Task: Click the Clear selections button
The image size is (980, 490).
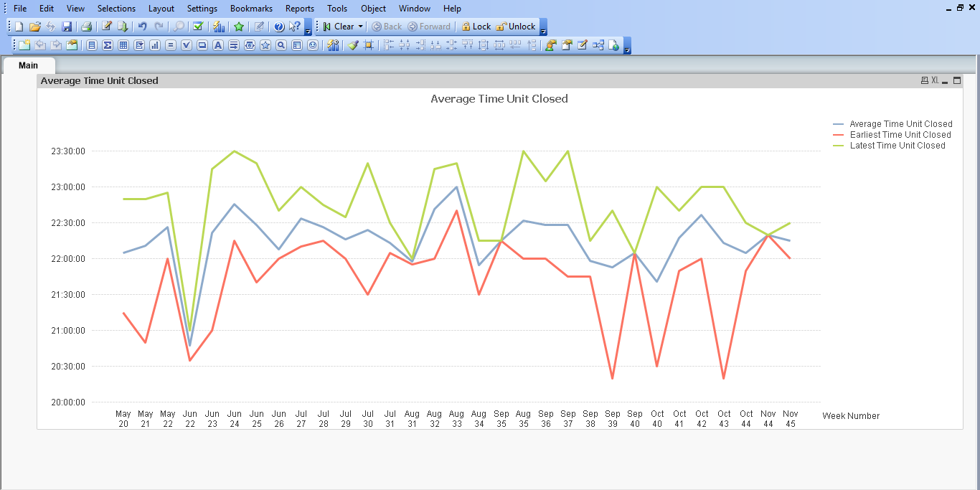Action: pos(338,27)
